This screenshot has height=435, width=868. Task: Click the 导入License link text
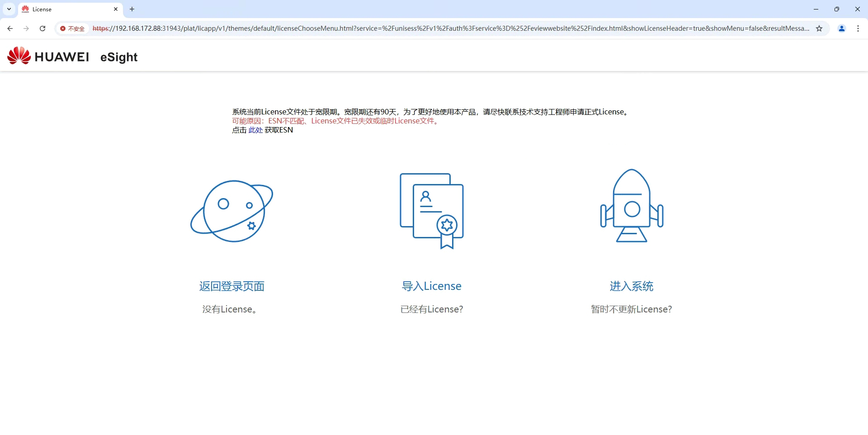432,286
